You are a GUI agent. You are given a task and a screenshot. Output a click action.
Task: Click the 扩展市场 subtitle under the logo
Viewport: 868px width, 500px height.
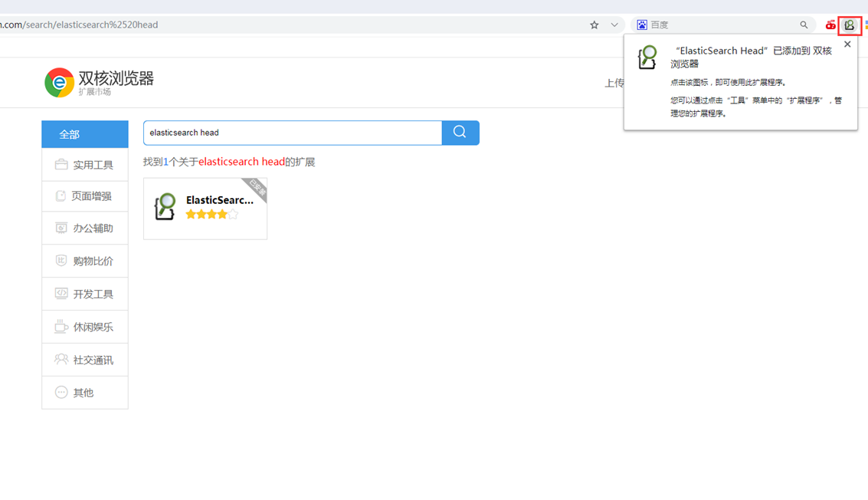click(95, 92)
